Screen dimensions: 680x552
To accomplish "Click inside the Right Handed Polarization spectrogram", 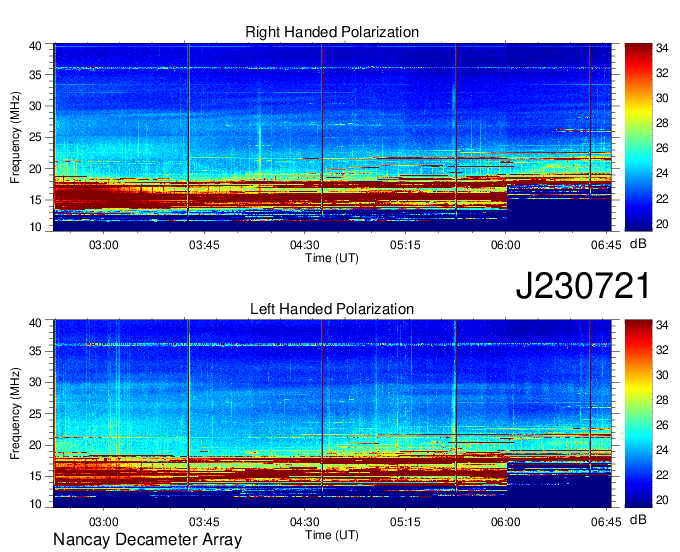I will 332,137.
